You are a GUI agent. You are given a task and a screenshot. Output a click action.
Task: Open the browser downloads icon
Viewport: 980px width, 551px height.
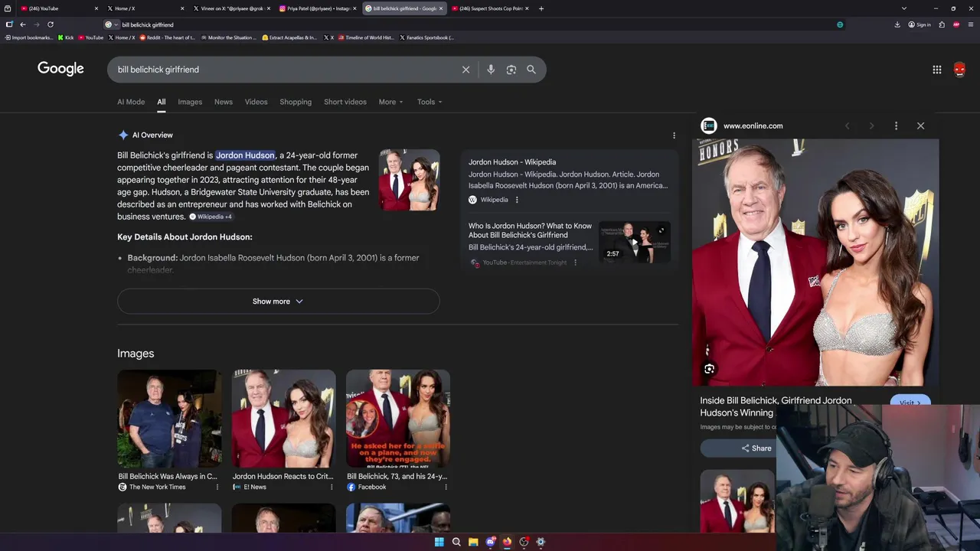pos(897,24)
